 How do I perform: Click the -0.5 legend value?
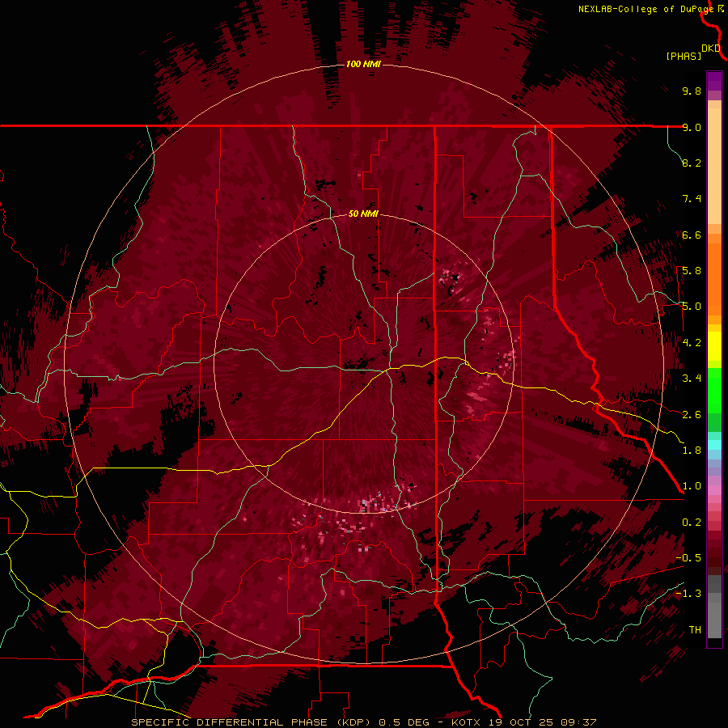click(x=688, y=558)
